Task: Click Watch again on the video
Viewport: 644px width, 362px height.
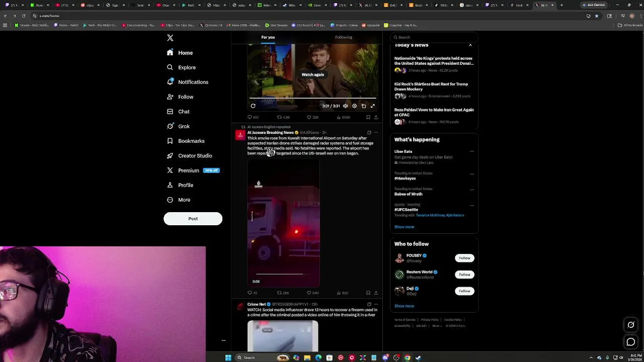Action: click(x=313, y=74)
